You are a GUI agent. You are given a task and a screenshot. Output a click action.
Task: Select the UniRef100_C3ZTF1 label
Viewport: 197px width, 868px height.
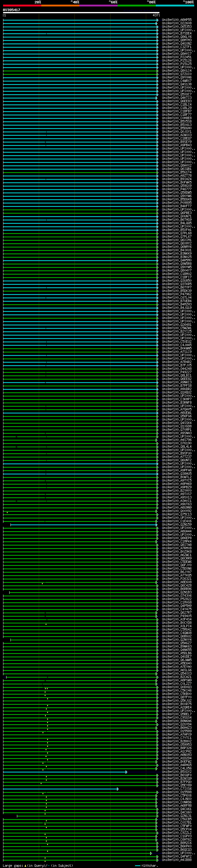coord(177,47)
